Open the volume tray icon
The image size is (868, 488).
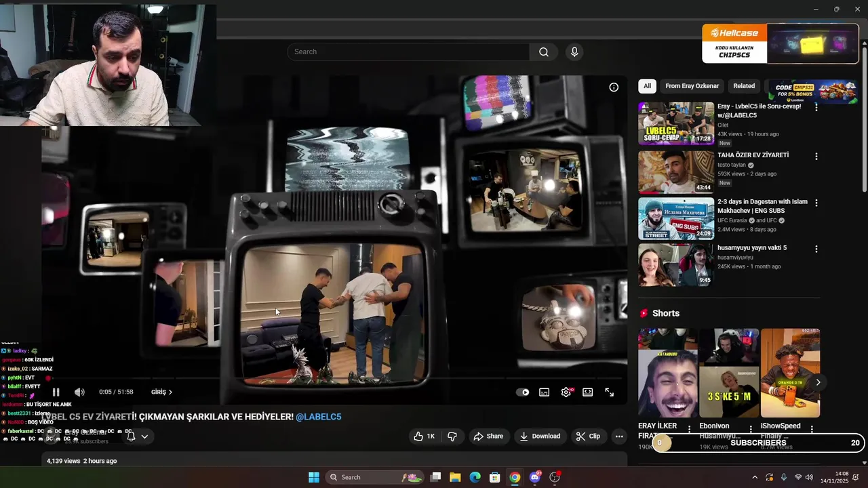(x=809, y=477)
